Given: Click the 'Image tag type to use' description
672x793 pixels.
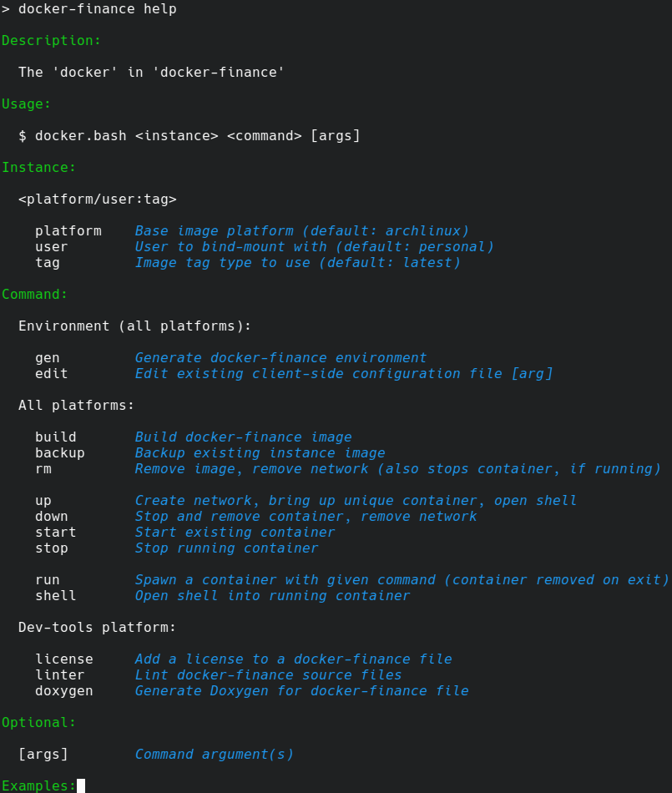Looking at the screenshot, I should [x=297, y=262].
